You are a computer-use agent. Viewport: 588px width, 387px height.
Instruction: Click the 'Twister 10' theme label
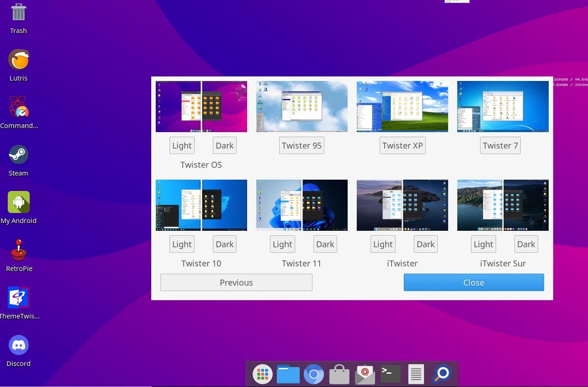pos(201,263)
